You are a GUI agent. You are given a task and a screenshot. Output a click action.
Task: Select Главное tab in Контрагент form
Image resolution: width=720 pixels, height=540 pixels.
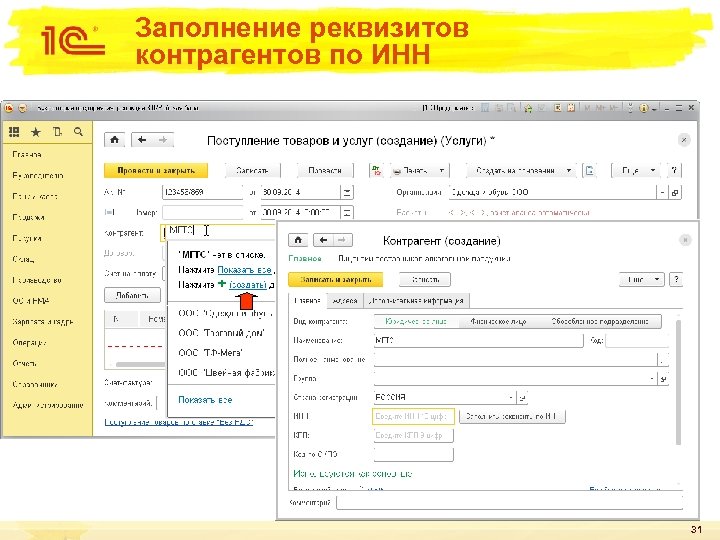coord(307,301)
